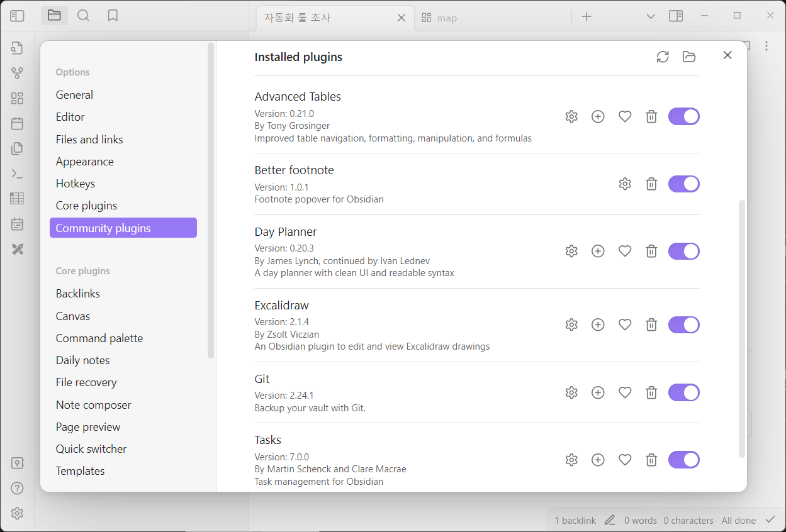The image size is (786, 532).
Task: Uninstall Better footnote with trash icon
Action: pyautogui.click(x=651, y=184)
